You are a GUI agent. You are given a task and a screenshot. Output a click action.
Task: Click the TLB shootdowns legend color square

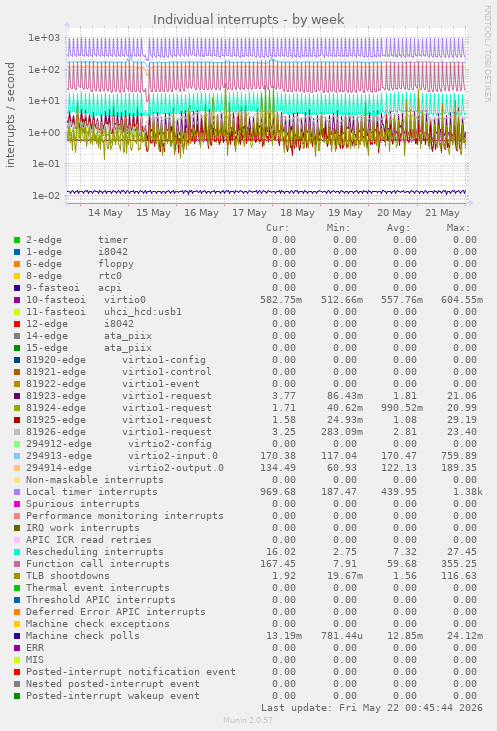[x=17, y=576]
